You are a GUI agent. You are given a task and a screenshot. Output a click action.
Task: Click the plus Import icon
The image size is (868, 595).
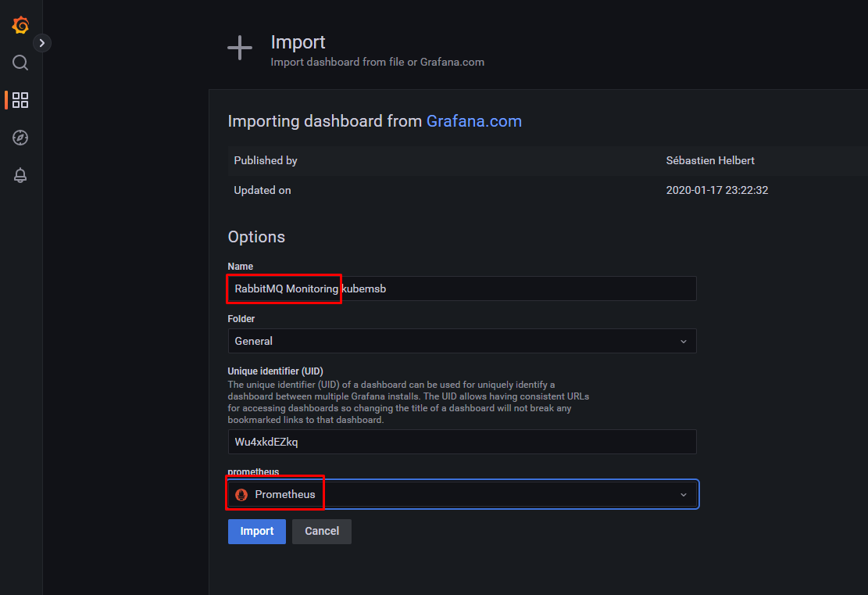click(x=240, y=48)
